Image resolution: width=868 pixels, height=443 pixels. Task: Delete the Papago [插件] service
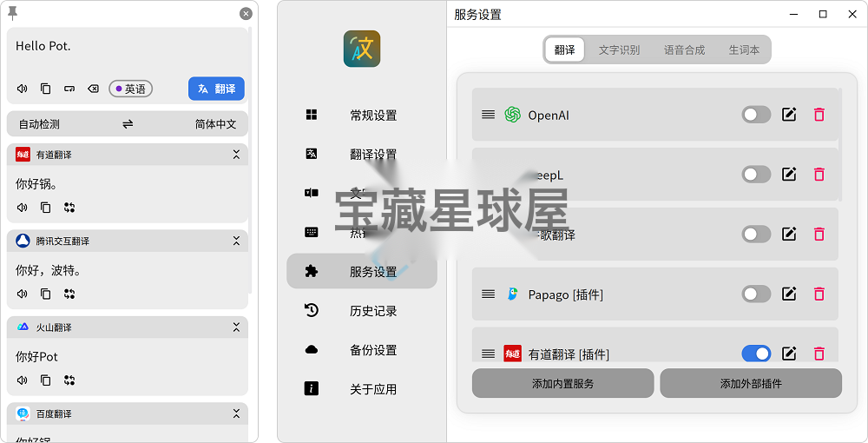[x=819, y=294]
